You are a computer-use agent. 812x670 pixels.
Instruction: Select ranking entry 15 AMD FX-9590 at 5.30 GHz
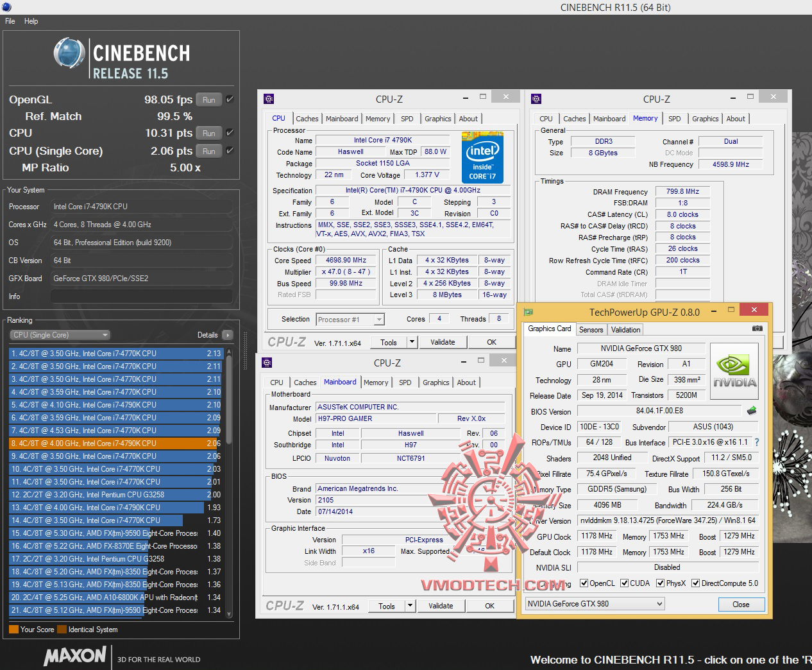pos(115,533)
